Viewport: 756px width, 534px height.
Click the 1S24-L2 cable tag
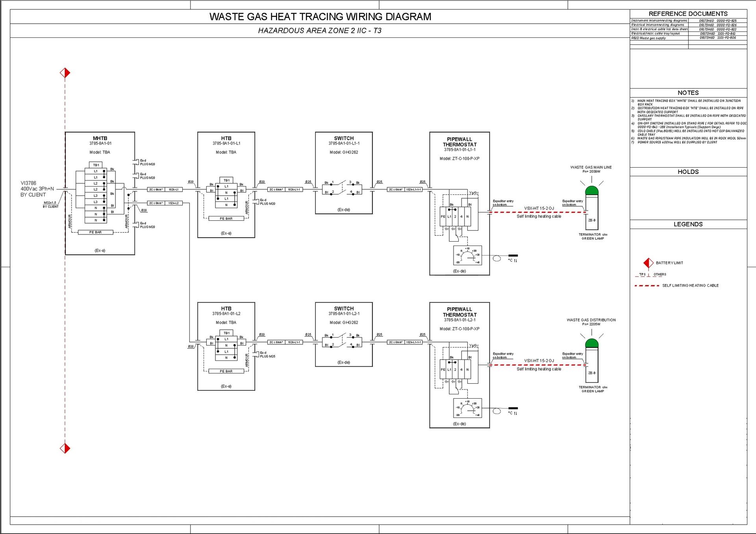(174, 203)
